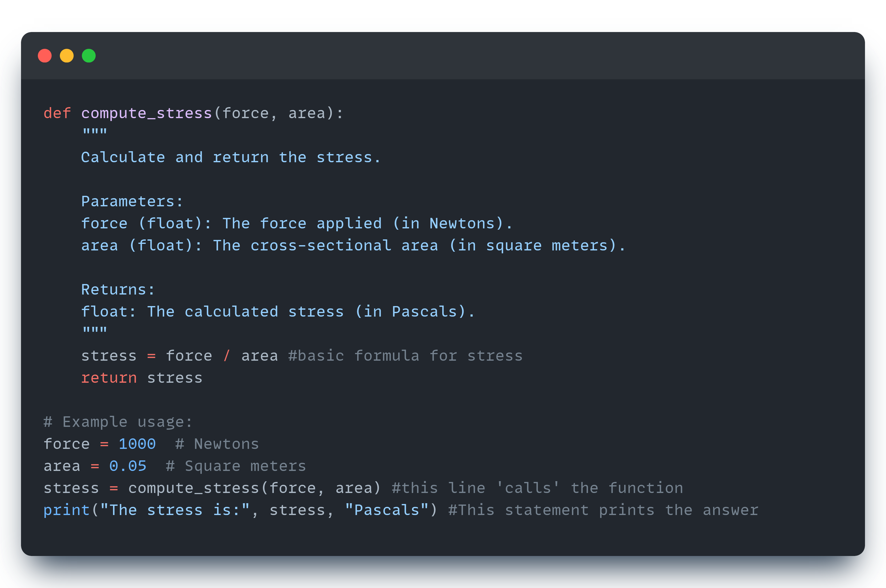
Task: Click the comment #basic formula for stress
Action: tap(405, 355)
